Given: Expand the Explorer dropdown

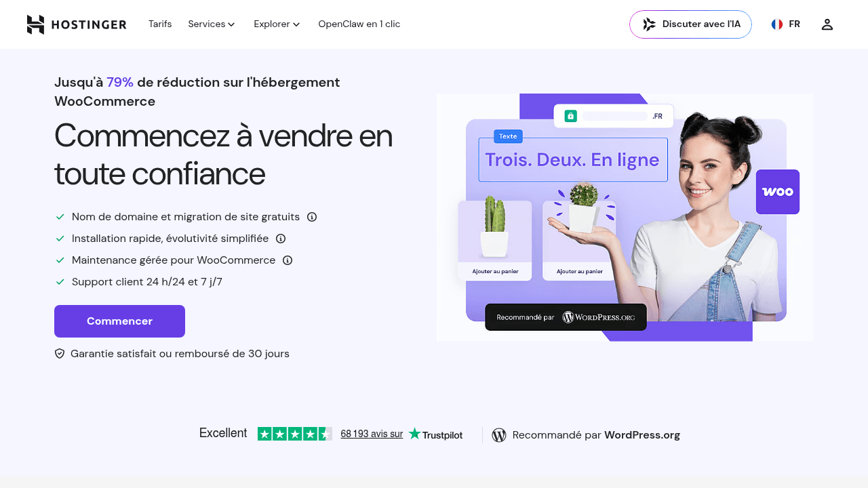Looking at the screenshot, I should point(277,24).
